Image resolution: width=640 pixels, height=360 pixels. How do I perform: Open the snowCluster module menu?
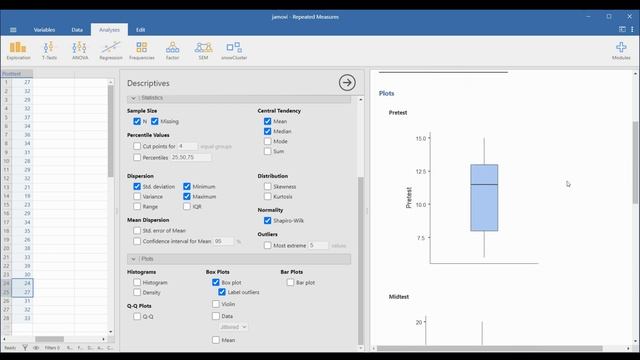pyautogui.click(x=234, y=51)
